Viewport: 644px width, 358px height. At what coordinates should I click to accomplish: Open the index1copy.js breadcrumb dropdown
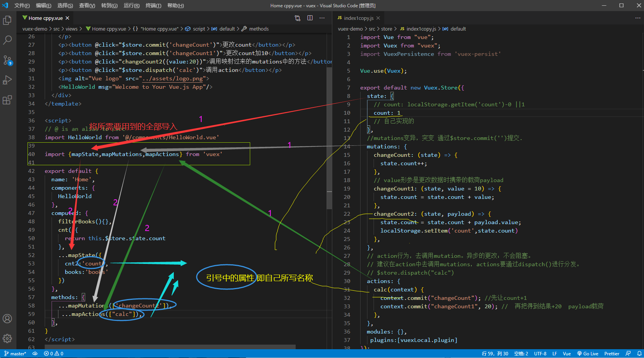(421, 29)
